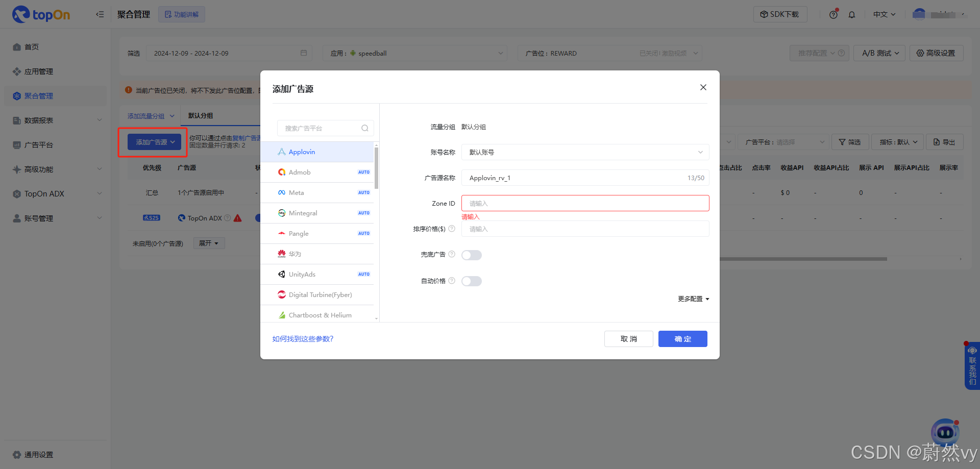
Task: Open the 广告位 REWARD dropdown
Action: pyautogui.click(x=610, y=53)
